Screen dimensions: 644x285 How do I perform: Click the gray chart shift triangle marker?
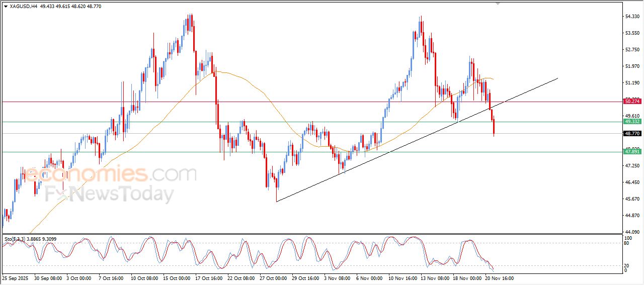[498, 4]
